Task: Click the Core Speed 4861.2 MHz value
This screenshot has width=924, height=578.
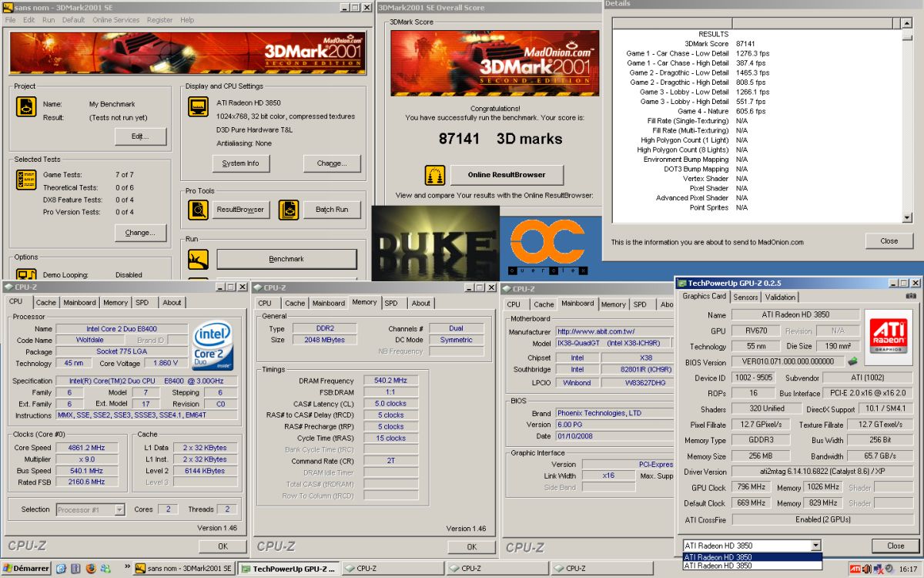Action: click(x=85, y=448)
